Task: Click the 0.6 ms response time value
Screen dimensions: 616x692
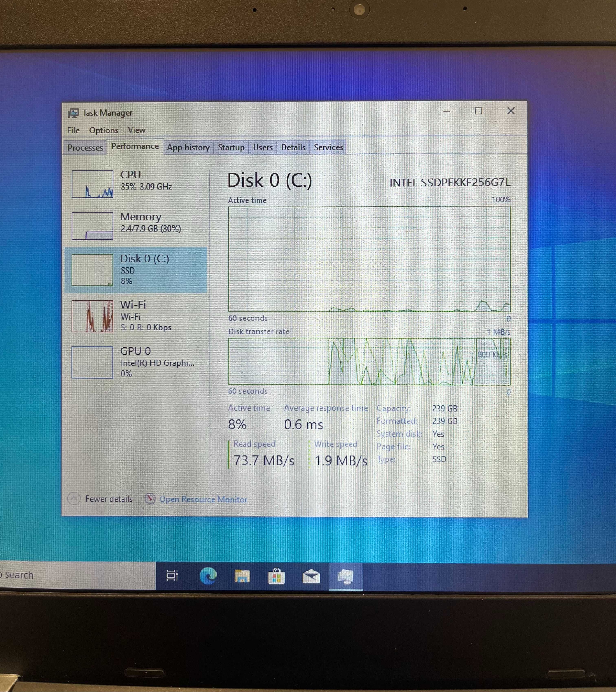Action: pos(304,425)
